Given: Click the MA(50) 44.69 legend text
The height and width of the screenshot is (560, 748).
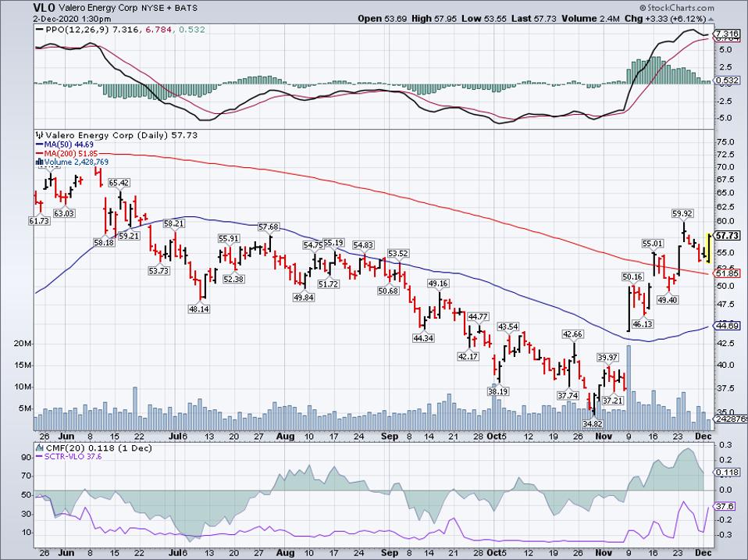Looking at the screenshot, I should pyautogui.click(x=69, y=144).
